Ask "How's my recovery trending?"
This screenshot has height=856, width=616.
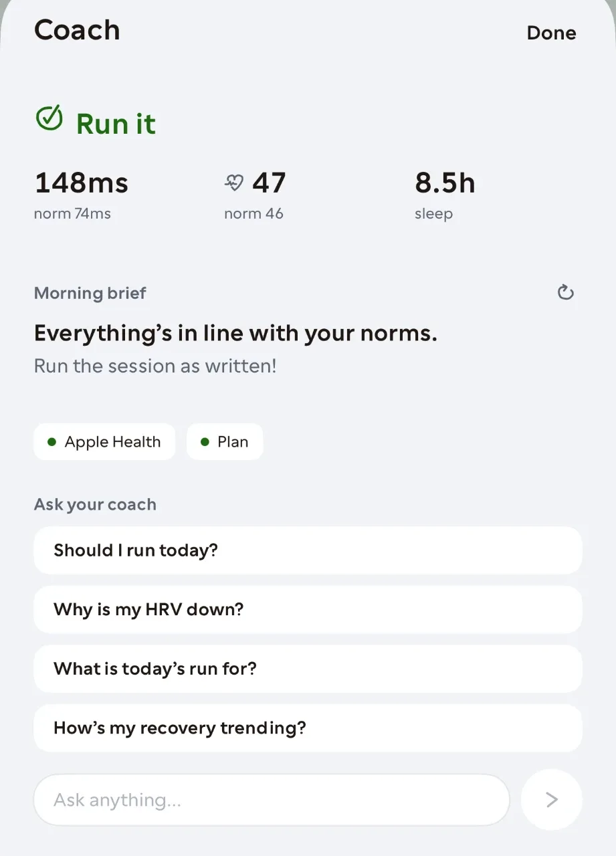(308, 728)
